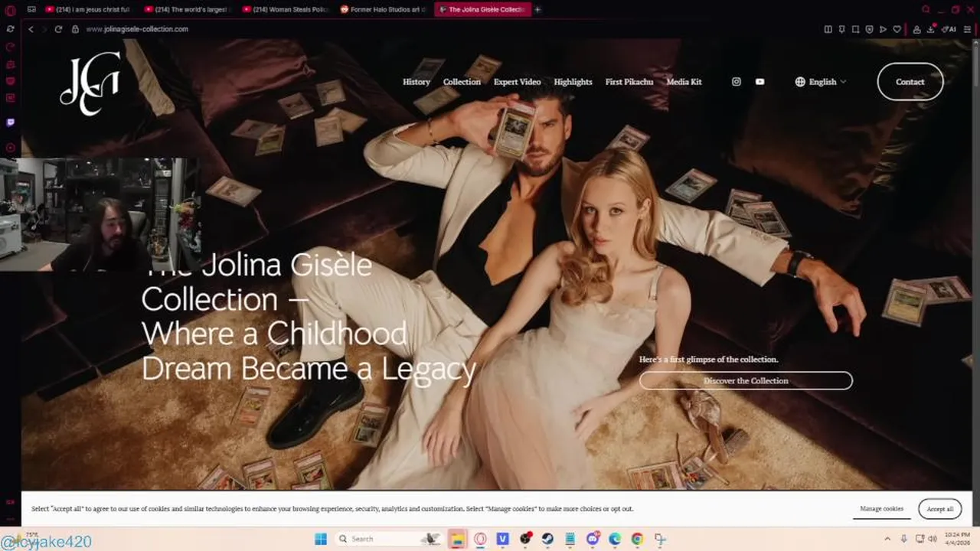Click Accept all cookies button
This screenshot has width=980, height=551.
939,509
